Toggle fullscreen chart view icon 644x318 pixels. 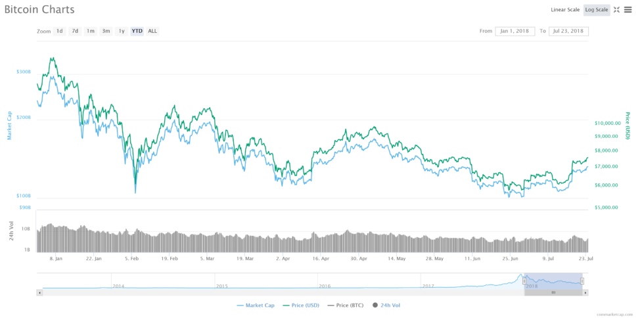click(616, 10)
